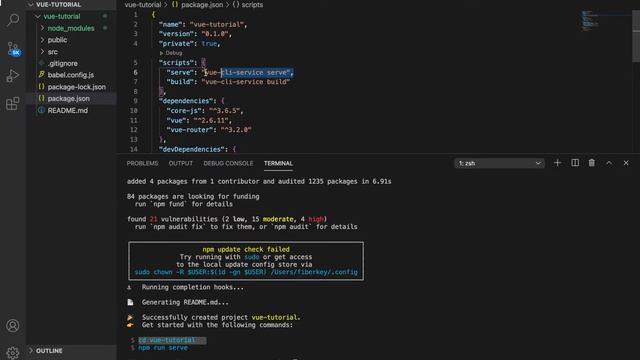
Task: Maximize panel size with up chevron
Action: [x=609, y=163]
